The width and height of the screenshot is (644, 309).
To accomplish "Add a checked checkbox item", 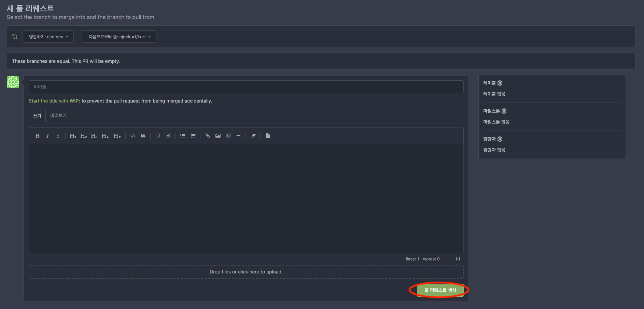I will (x=168, y=136).
